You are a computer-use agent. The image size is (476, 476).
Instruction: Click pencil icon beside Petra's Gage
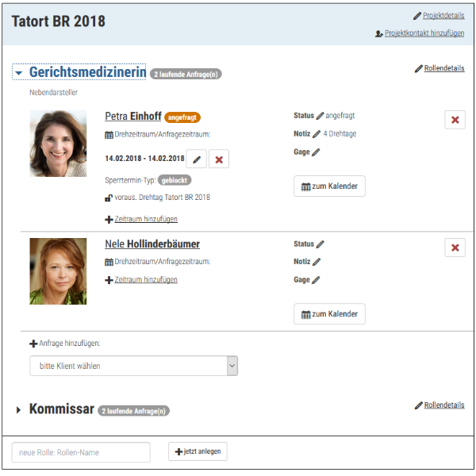click(x=316, y=152)
